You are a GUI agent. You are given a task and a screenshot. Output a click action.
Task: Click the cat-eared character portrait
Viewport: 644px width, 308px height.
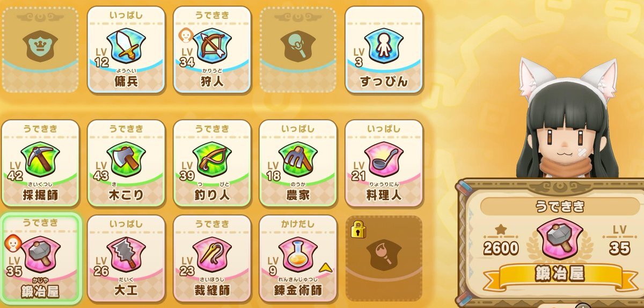(568, 118)
